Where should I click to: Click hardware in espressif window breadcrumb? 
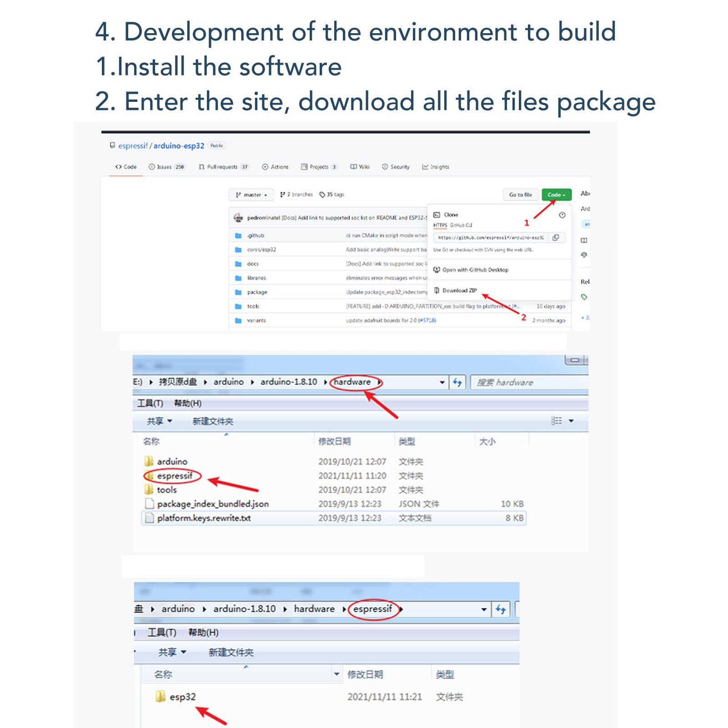tap(314, 609)
